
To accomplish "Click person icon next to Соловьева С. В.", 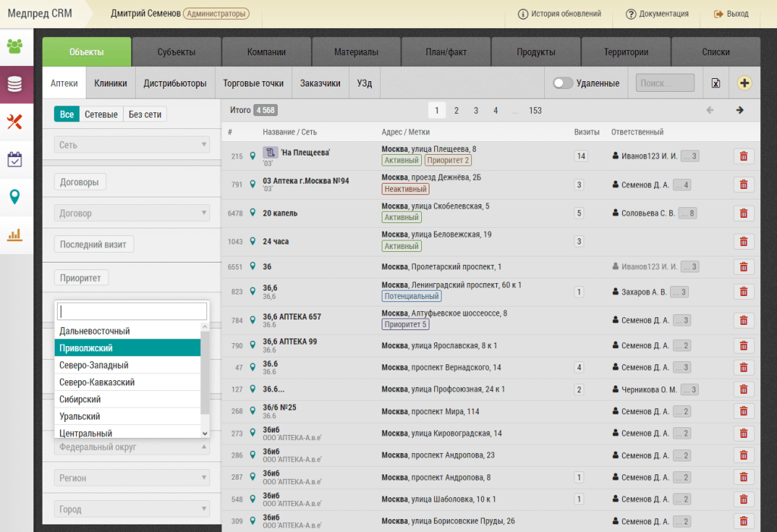I will 615,212.
